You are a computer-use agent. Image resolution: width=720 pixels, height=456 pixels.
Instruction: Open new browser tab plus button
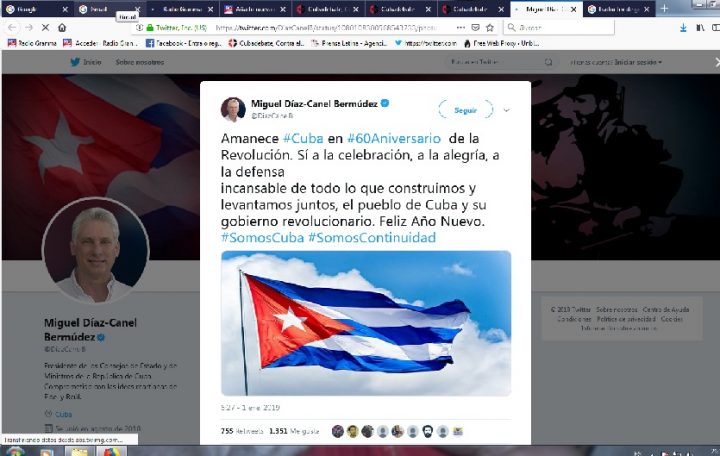664,8
